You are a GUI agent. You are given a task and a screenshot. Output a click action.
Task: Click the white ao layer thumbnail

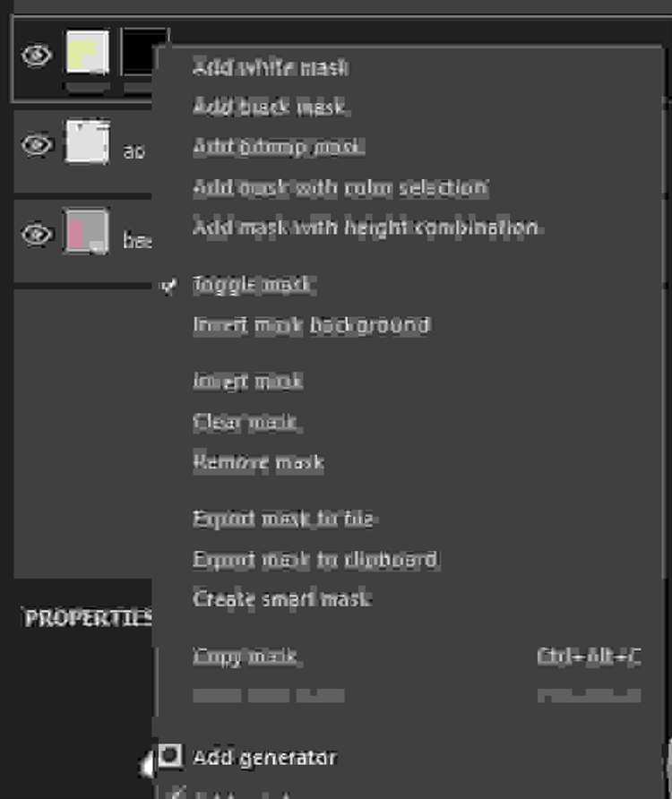(x=87, y=142)
